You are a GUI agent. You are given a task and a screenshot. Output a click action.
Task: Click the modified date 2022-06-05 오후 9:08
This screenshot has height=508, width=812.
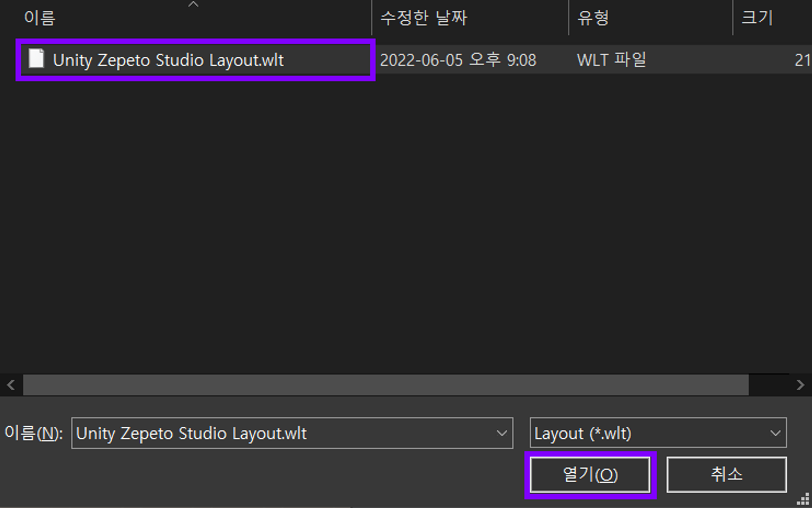(458, 60)
